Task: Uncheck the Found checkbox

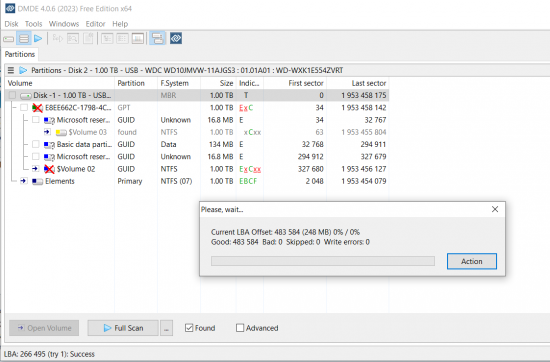Action: click(189, 328)
